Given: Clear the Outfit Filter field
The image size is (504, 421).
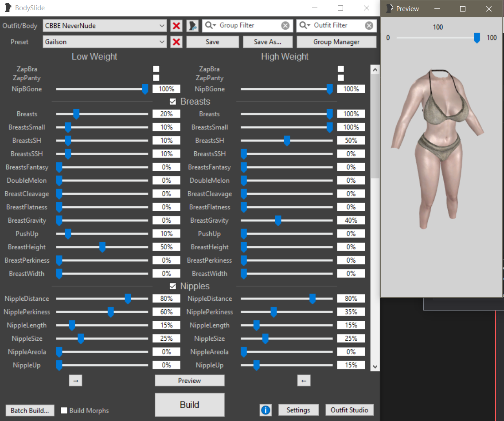Looking at the screenshot, I should 369,25.
